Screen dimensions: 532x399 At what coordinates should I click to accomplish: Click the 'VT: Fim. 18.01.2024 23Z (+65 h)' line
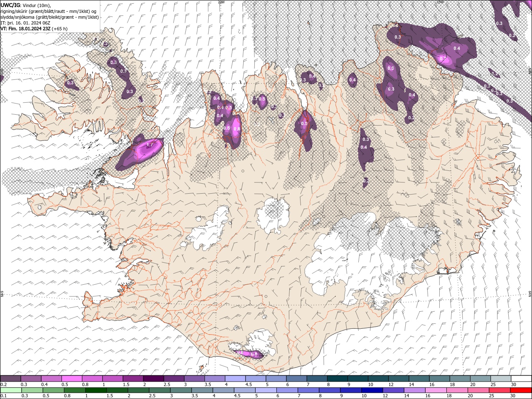pyautogui.click(x=34, y=29)
